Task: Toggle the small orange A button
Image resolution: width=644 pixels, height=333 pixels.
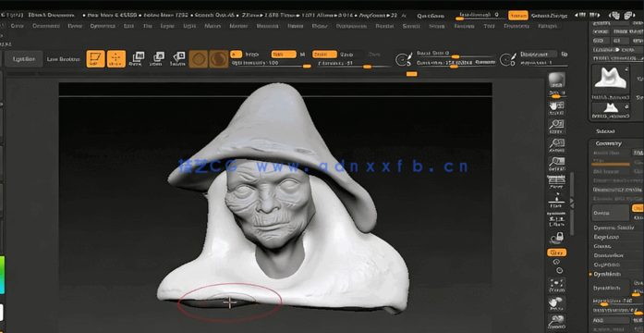Action: pos(236,55)
